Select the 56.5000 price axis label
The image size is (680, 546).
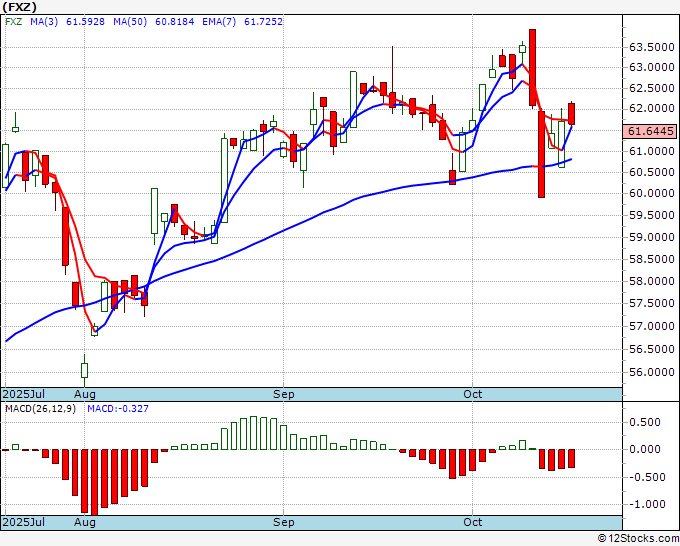(652, 349)
